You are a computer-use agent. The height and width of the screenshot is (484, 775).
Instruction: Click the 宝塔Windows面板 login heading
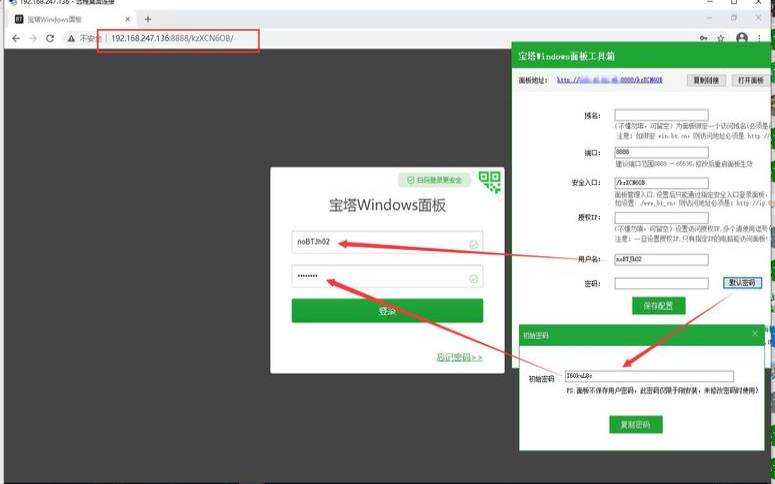pos(388,205)
